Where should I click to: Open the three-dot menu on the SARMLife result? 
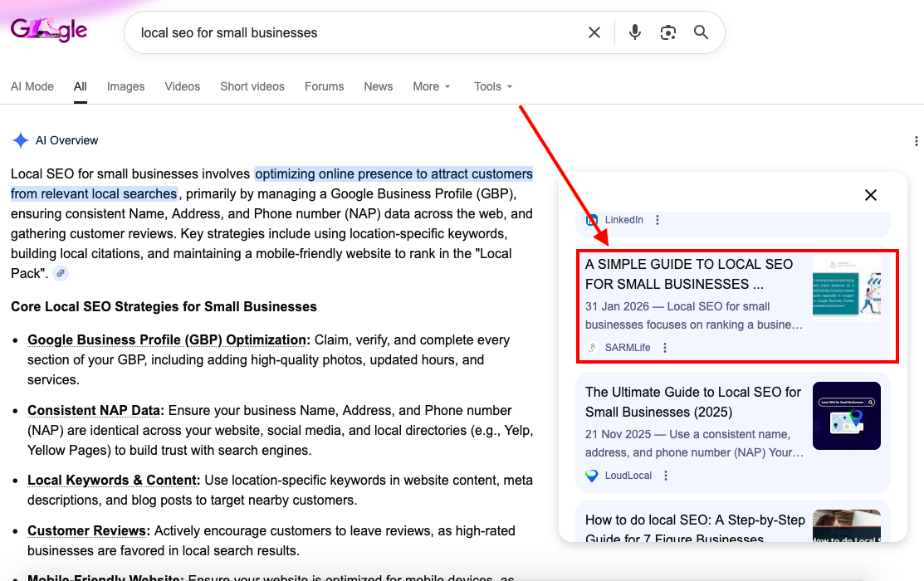click(x=664, y=347)
